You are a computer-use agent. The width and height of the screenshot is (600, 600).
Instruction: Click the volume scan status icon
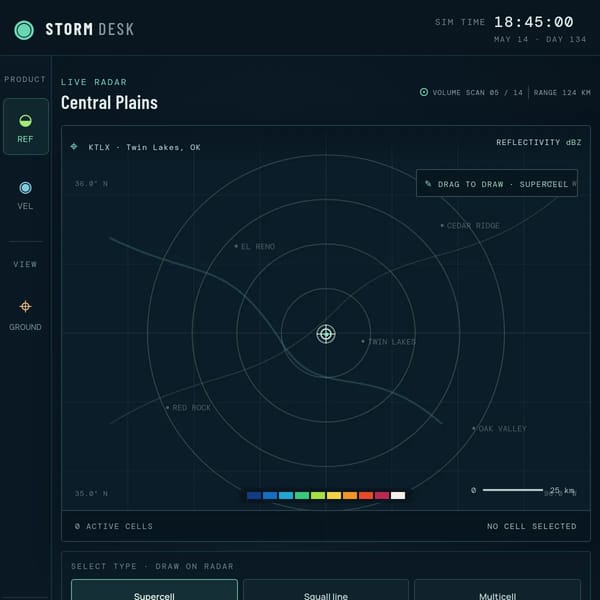click(x=424, y=92)
